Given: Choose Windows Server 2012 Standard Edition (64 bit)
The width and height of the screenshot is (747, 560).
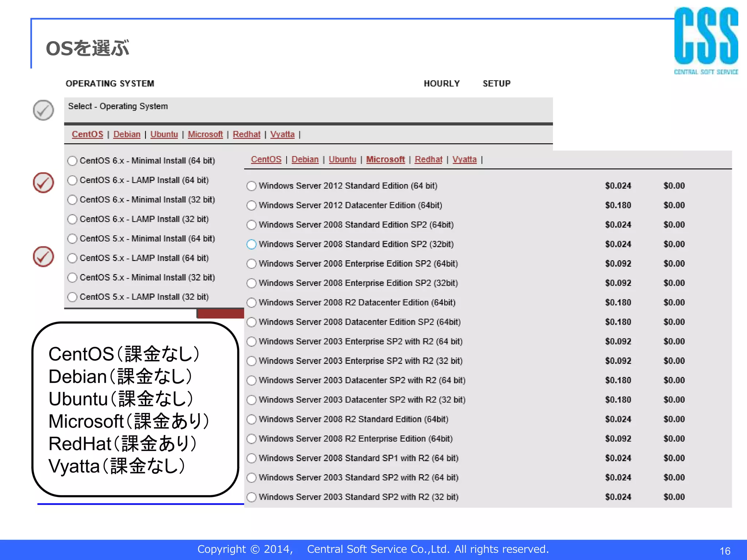Looking at the screenshot, I should 251,186.
